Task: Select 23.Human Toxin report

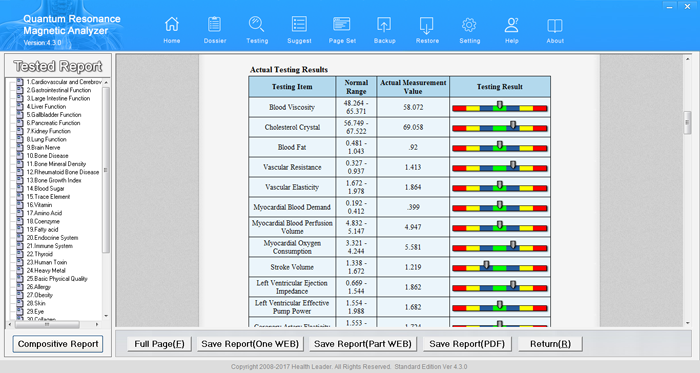Action: pyautogui.click(x=46, y=262)
